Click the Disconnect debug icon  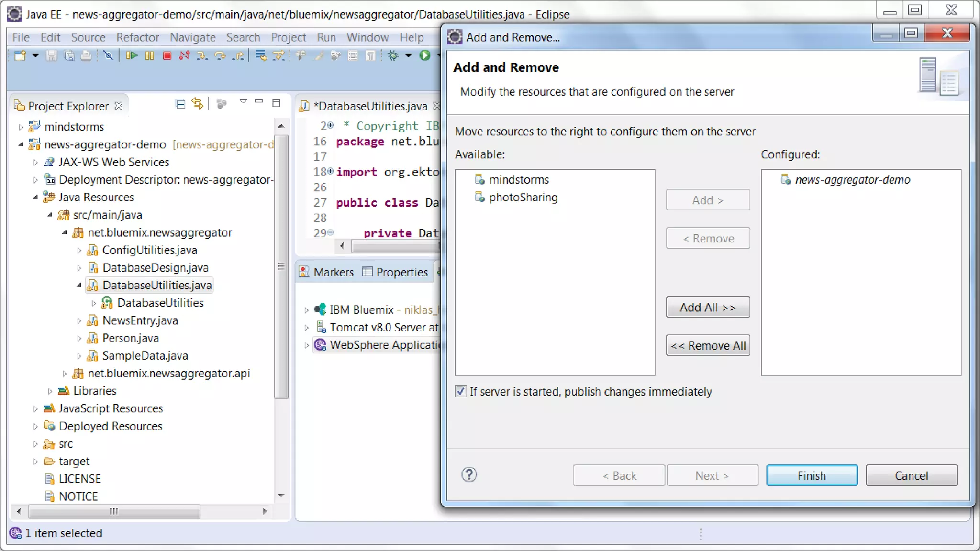click(x=184, y=55)
